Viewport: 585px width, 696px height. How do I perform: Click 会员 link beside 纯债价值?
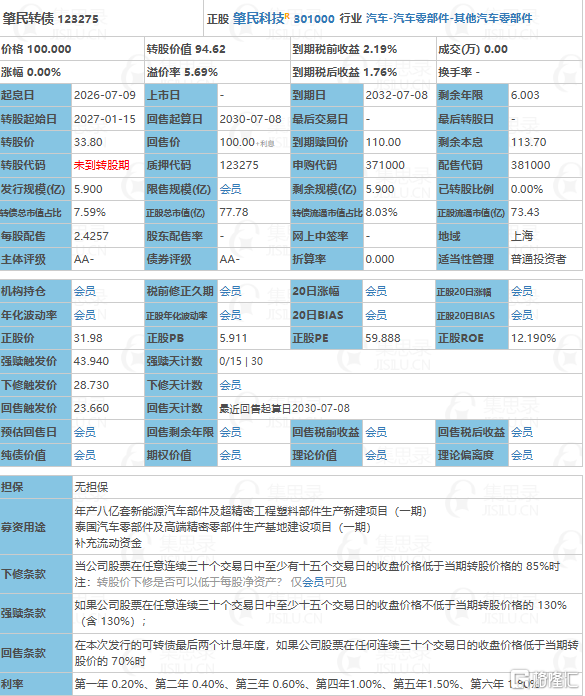tap(85, 455)
